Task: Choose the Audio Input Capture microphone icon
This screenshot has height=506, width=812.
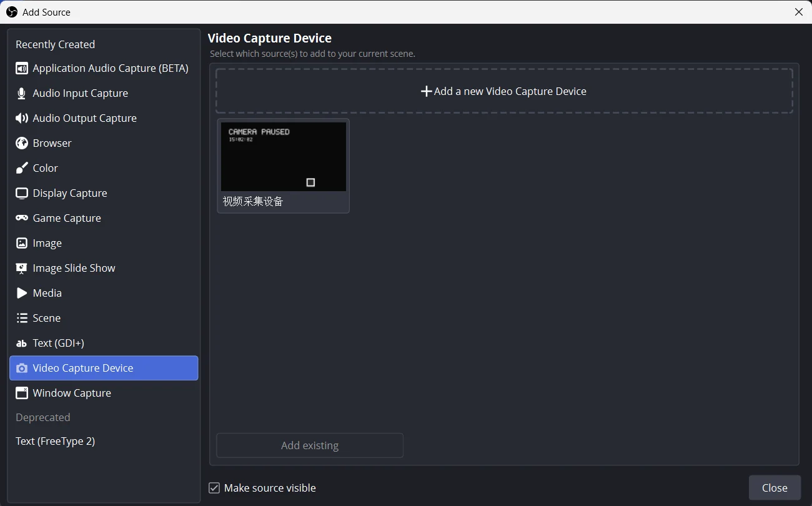Action: pyautogui.click(x=22, y=93)
